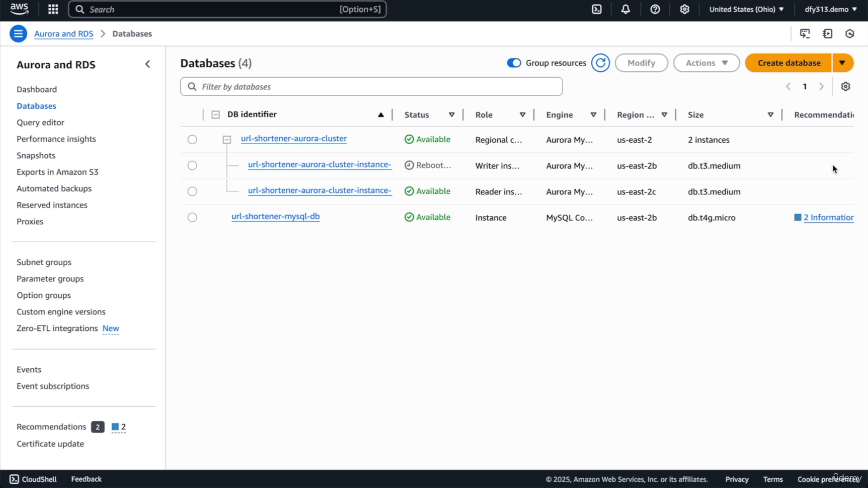
Task: Open the United States (Ohio) region selector
Action: 746,9
